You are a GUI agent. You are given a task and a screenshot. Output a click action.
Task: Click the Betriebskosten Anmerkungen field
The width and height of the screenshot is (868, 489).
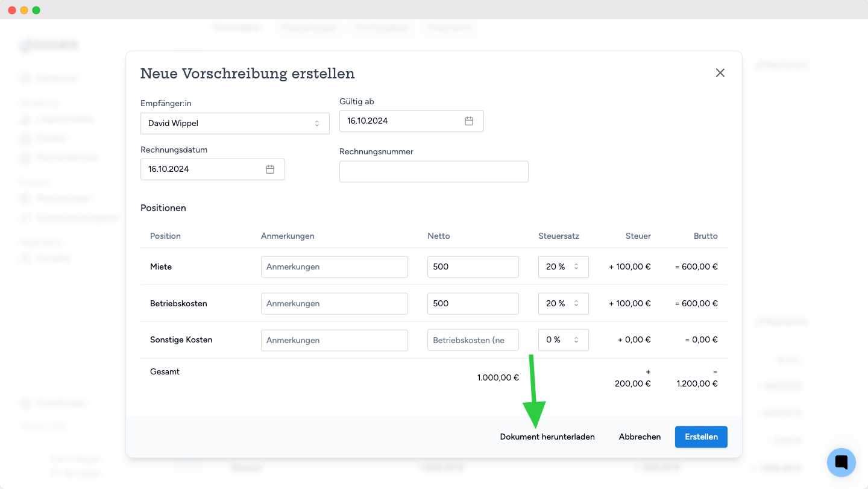pos(334,304)
